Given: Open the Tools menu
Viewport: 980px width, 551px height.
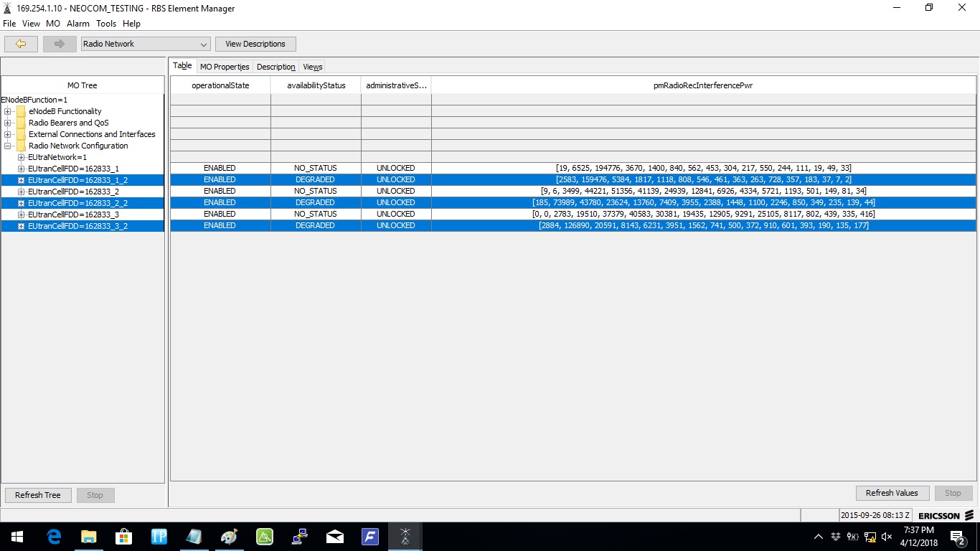Looking at the screenshot, I should point(106,24).
